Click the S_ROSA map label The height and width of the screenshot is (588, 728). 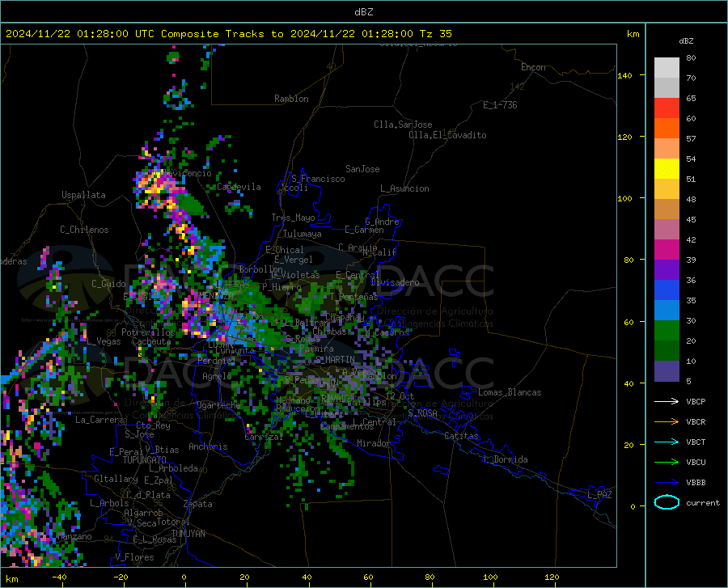point(423,413)
